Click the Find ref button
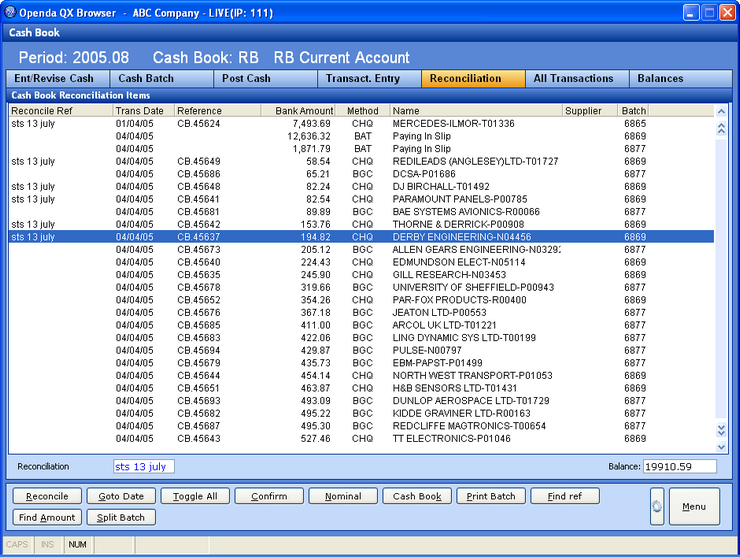The height and width of the screenshot is (557, 740). (565, 496)
